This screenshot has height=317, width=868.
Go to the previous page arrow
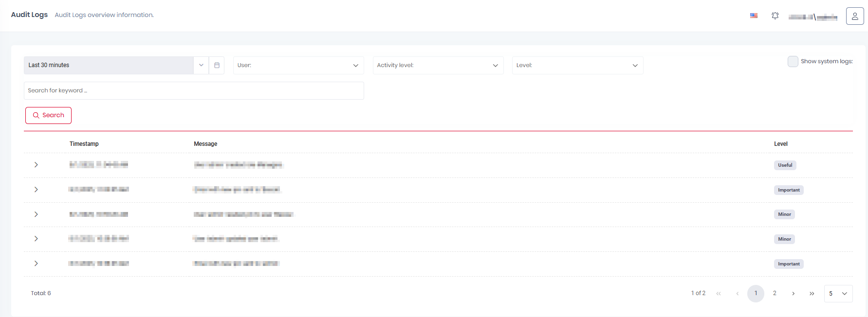(x=737, y=293)
